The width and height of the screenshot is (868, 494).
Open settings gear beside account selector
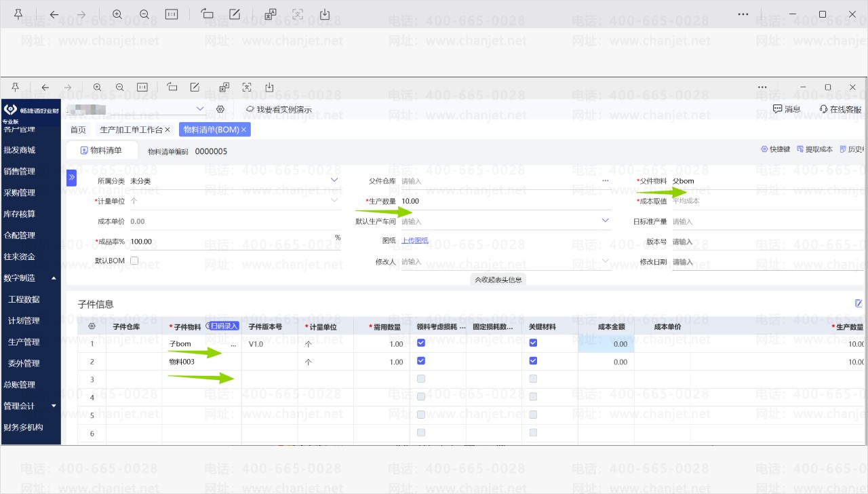pyautogui.click(x=220, y=109)
